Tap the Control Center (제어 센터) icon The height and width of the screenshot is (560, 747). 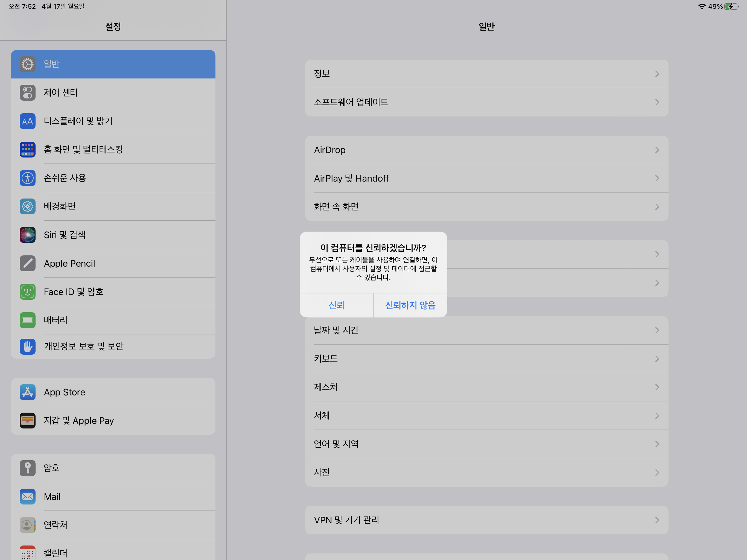tap(27, 92)
